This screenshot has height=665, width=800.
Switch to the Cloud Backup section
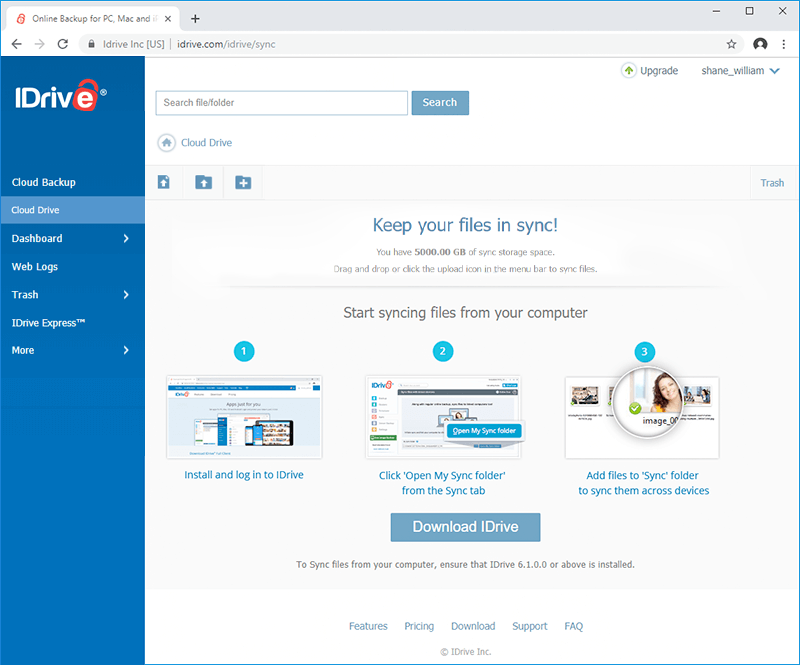click(45, 182)
